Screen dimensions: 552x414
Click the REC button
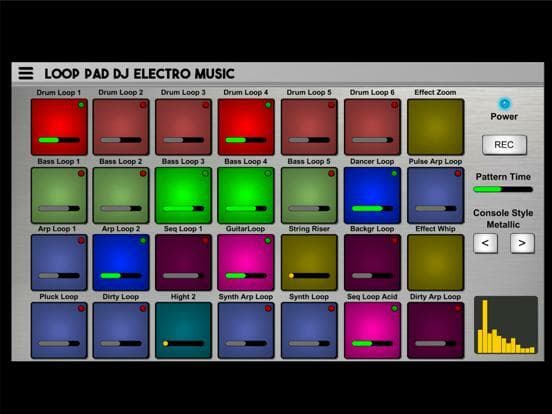[x=504, y=145]
